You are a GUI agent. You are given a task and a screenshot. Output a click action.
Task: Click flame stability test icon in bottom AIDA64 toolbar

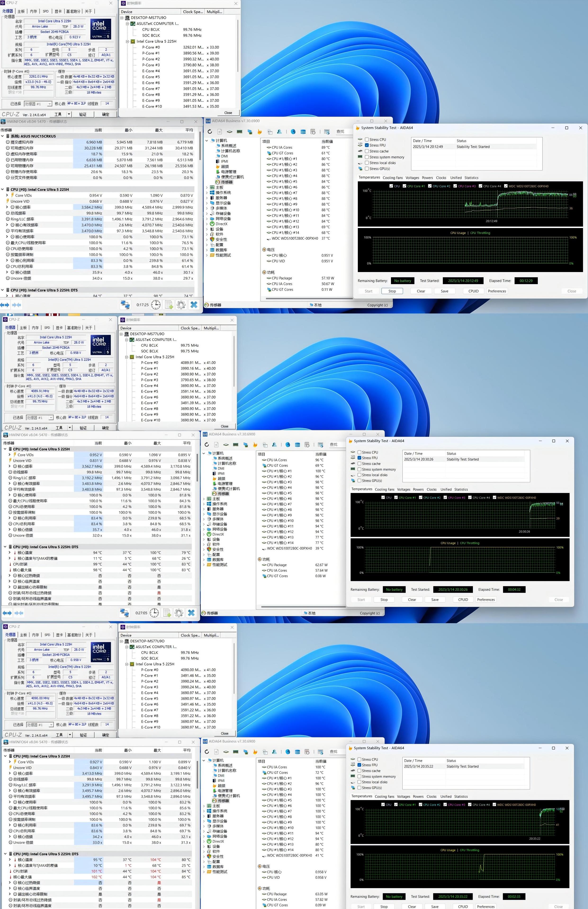pos(255,752)
